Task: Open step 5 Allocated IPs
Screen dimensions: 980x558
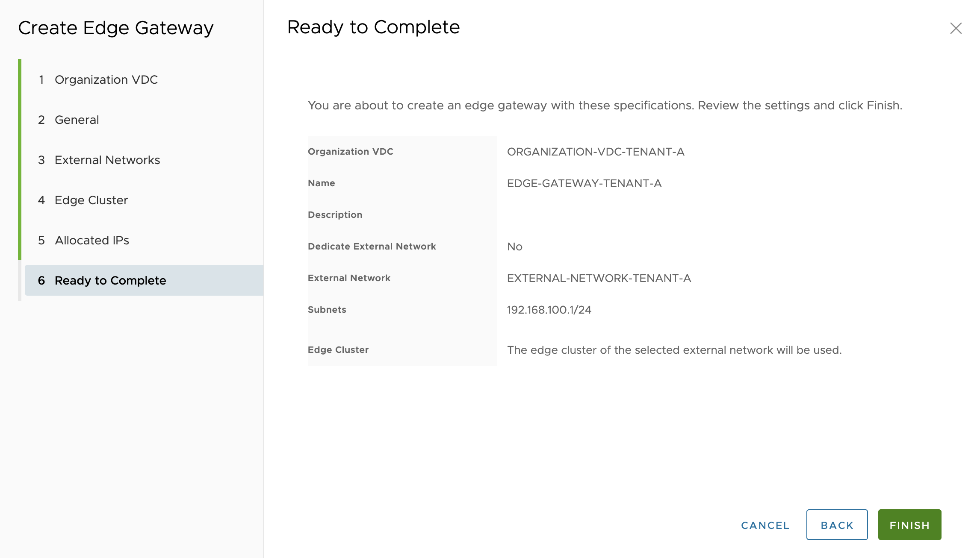Action: click(92, 240)
